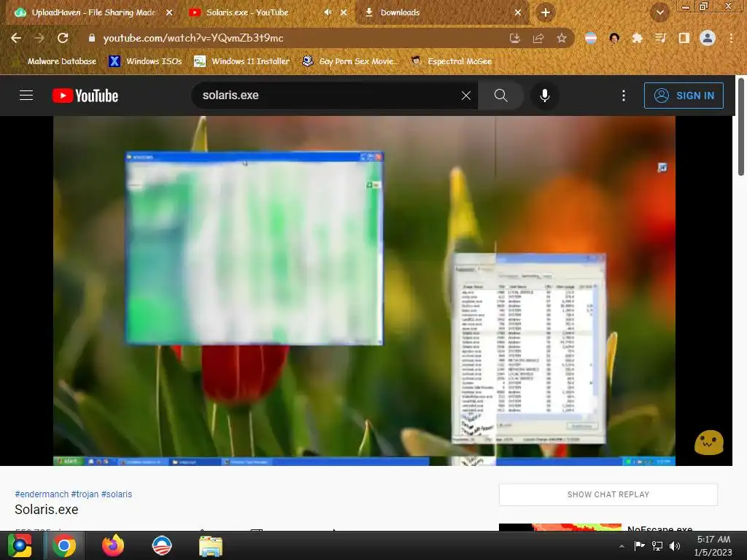
Task: Open Windows ISOs bookmark
Action: (x=145, y=61)
